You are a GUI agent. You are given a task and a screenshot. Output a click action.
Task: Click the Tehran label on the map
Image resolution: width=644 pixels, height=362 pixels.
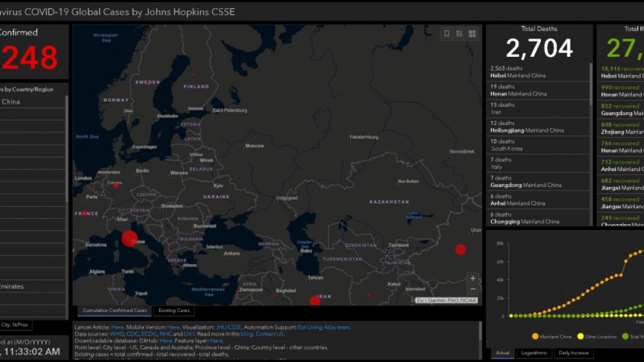pyautogui.click(x=315, y=278)
